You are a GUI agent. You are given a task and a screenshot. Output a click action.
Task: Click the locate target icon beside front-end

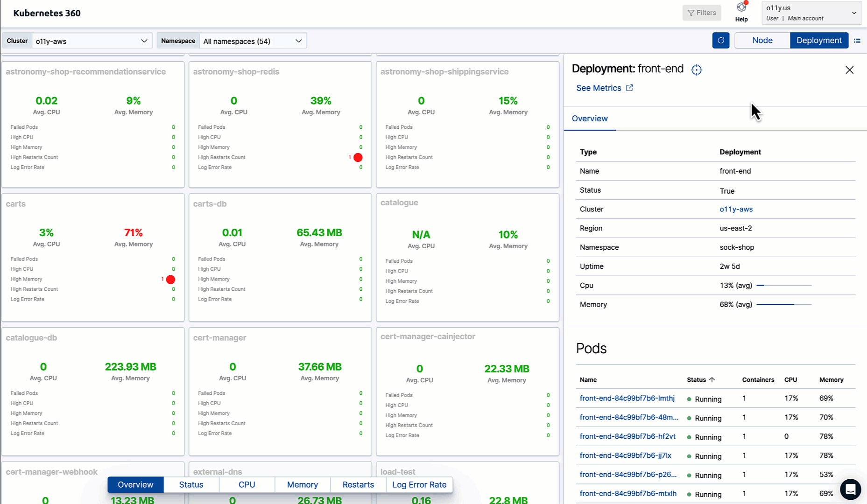[696, 70]
